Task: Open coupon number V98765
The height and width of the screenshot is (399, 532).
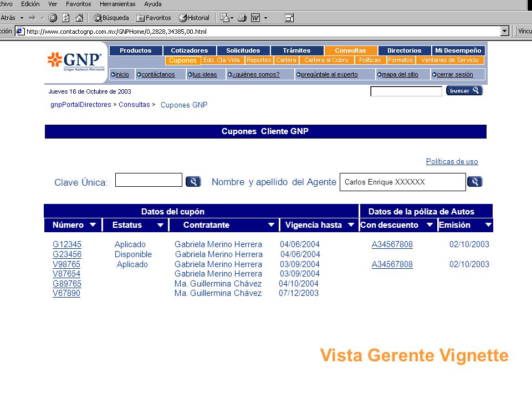Action: click(x=66, y=264)
